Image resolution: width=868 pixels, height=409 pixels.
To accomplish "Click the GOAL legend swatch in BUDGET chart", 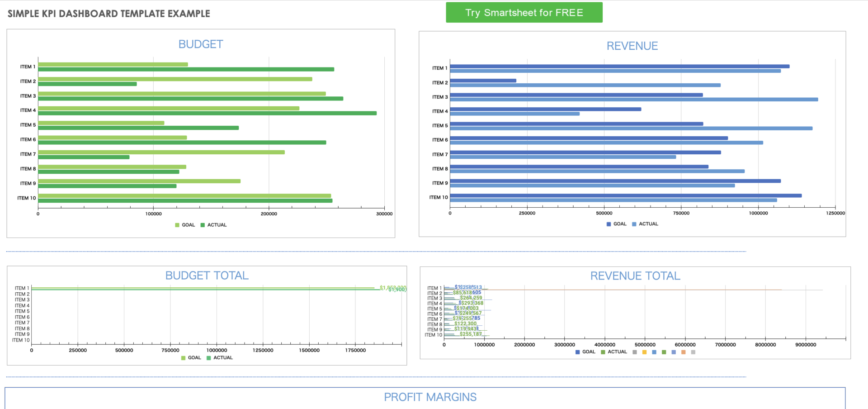I will pyautogui.click(x=176, y=225).
